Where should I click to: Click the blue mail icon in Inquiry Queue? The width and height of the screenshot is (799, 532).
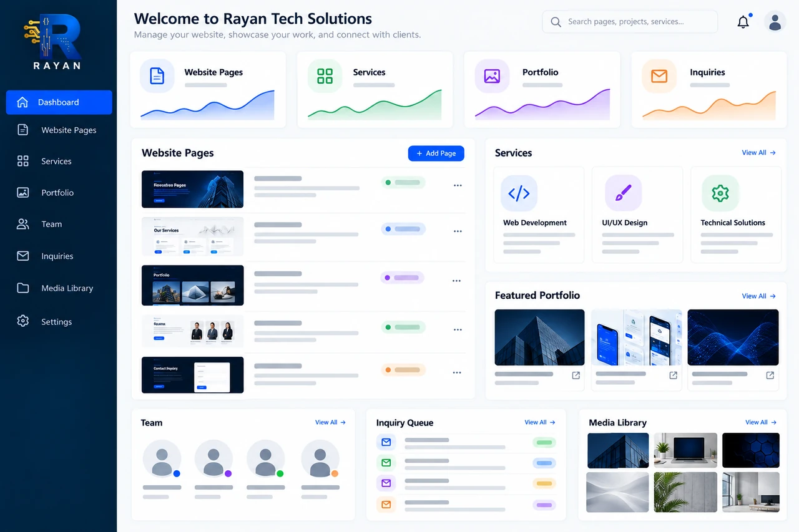click(x=386, y=442)
